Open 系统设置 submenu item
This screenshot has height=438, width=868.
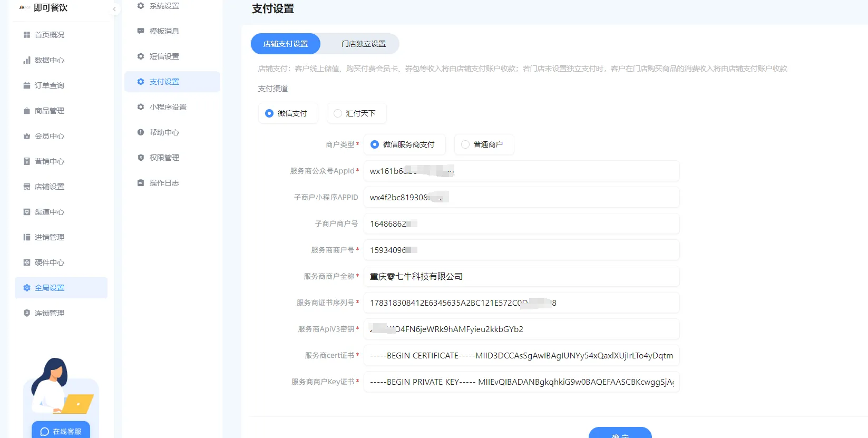[x=172, y=6]
